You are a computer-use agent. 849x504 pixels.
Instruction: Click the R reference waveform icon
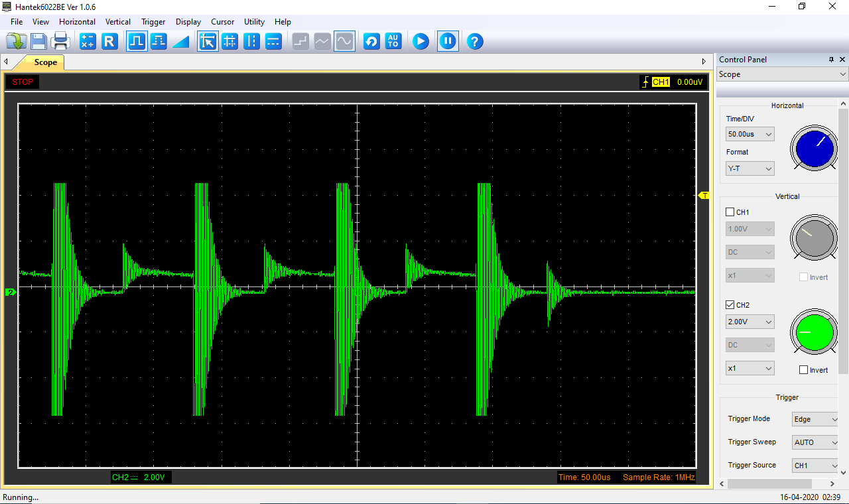point(109,42)
